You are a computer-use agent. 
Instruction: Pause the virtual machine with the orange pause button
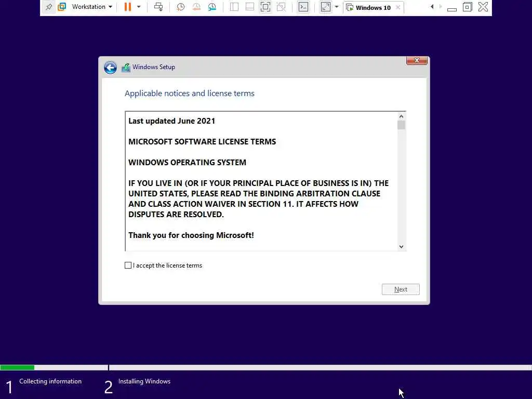(x=128, y=7)
